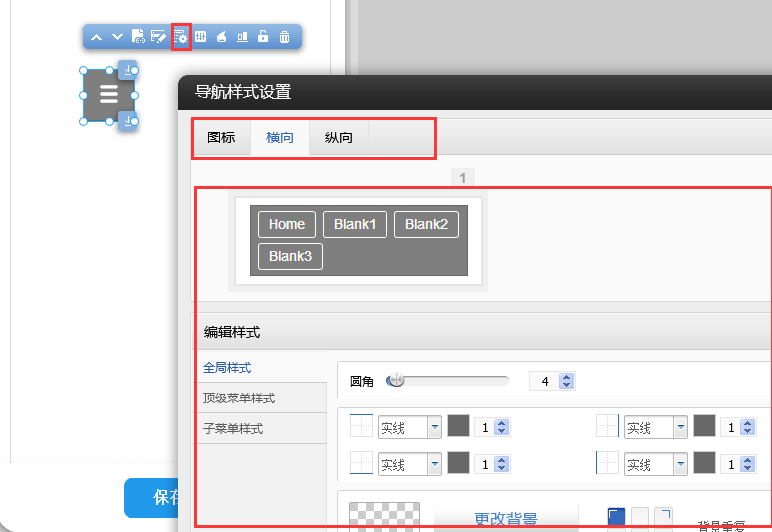772x532 pixels.
Task: Click the edit pencil icon in the toolbar
Action: click(159, 37)
